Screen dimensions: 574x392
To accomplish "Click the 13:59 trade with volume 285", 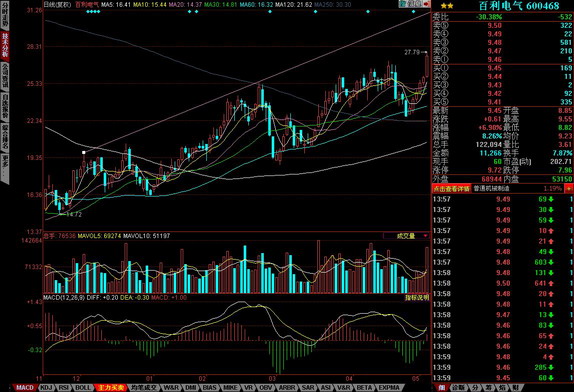I will (502, 367).
